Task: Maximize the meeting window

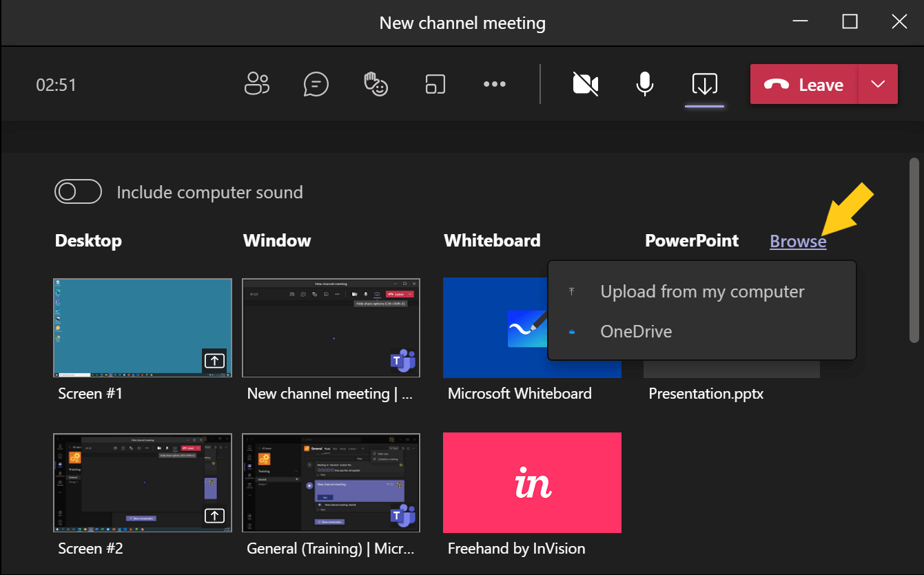Action: [x=850, y=22]
